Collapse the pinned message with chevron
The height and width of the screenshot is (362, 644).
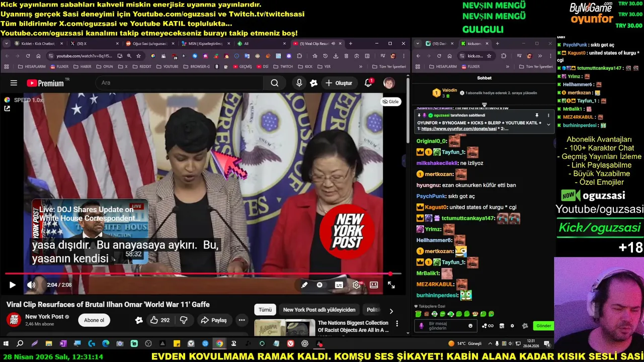click(x=548, y=125)
